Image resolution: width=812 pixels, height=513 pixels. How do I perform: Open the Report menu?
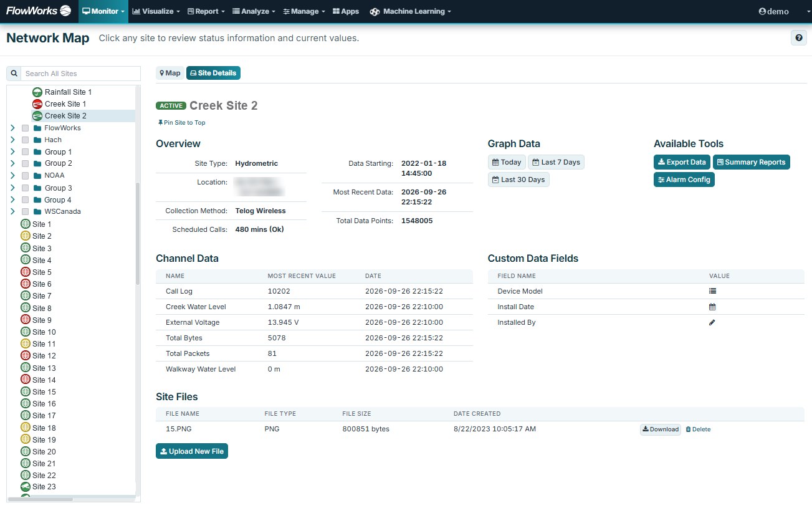[206, 11]
